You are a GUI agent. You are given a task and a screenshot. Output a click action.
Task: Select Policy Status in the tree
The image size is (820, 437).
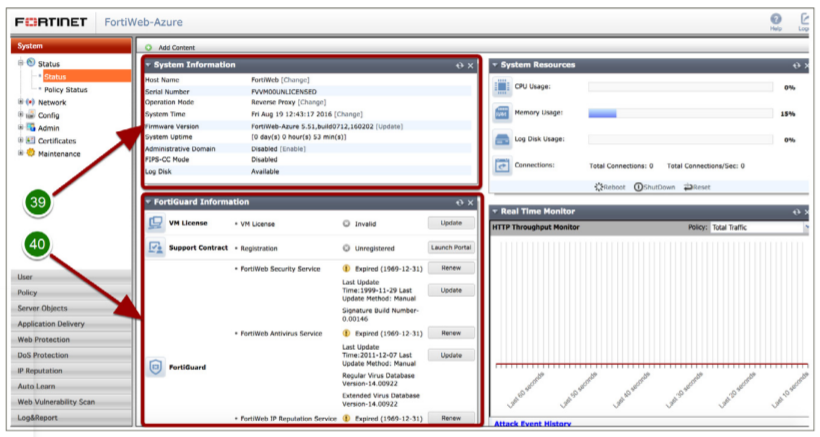click(x=65, y=90)
